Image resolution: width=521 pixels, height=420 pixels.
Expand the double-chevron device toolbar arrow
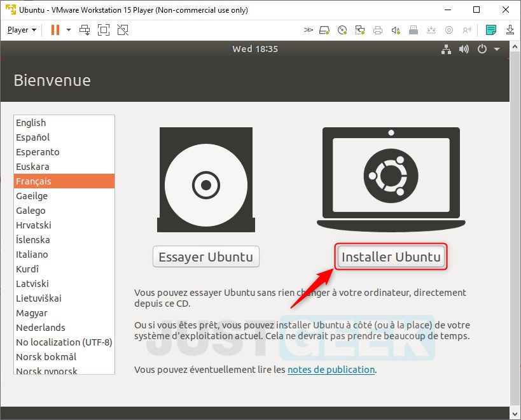pyautogui.click(x=309, y=30)
